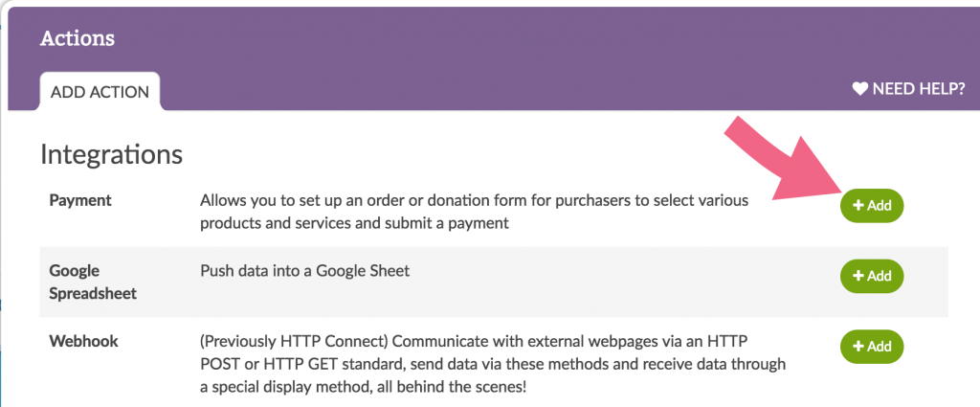Click the 'Push data into a Google Sheet' text
This screenshot has width=980, height=407.
click(304, 271)
